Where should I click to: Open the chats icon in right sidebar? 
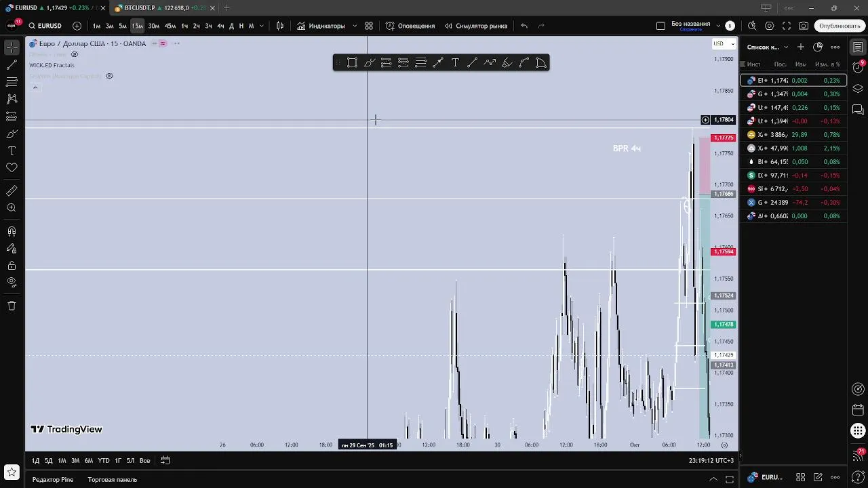pyautogui.click(x=858, y=109)
